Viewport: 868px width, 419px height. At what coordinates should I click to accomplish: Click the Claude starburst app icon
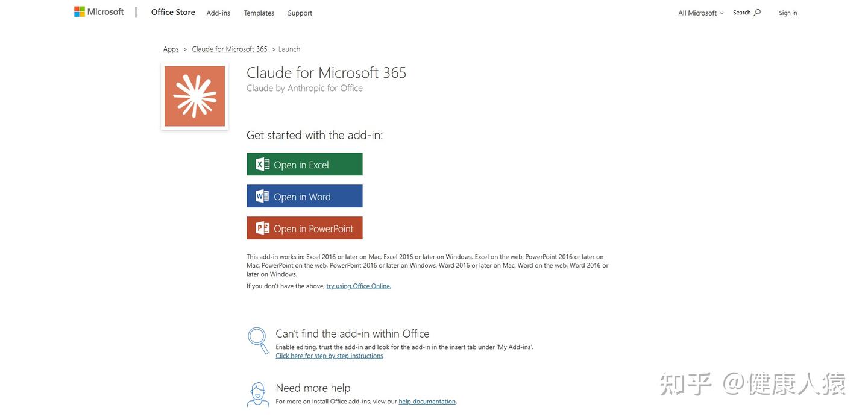coord(195,96)
